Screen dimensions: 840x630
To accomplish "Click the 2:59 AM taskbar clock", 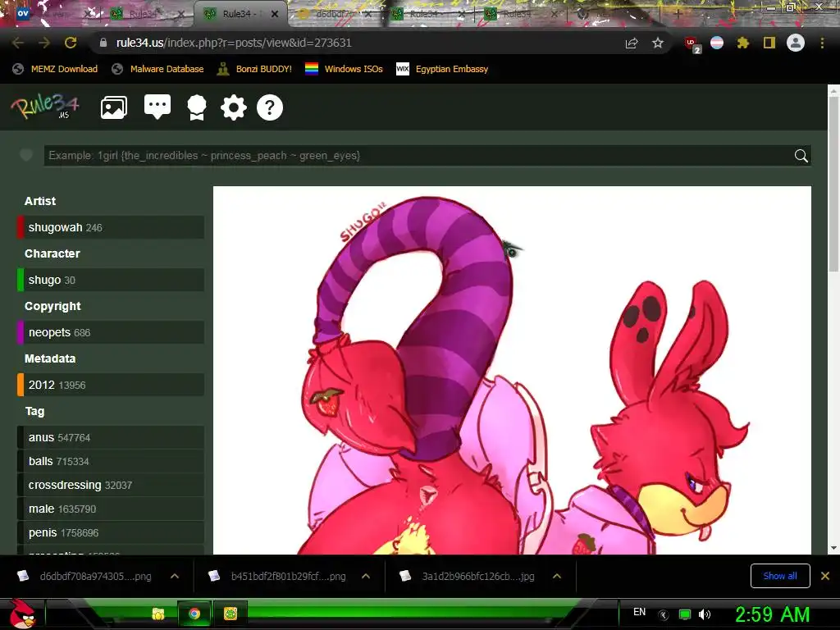I will coord(772,614).
